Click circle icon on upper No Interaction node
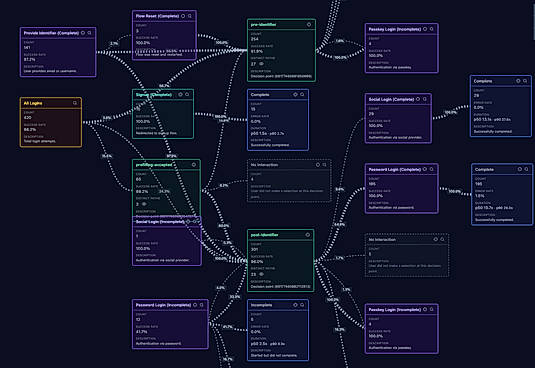This screenshot has width=535, height=368. click(318, 165)
